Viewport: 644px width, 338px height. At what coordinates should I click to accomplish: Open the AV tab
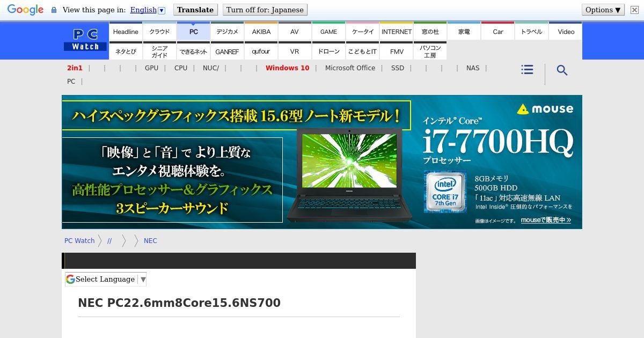(x=295, y=32)
